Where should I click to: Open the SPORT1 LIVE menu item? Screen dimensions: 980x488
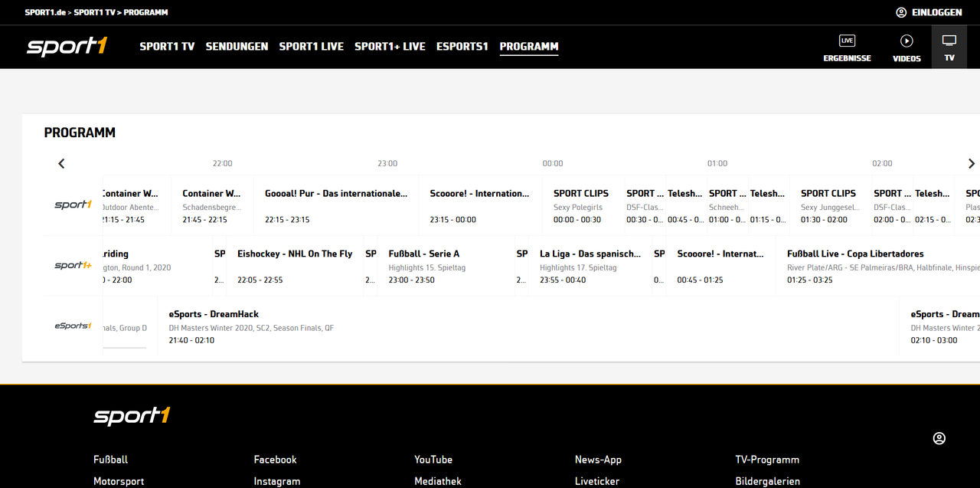[x=311, y=47]
